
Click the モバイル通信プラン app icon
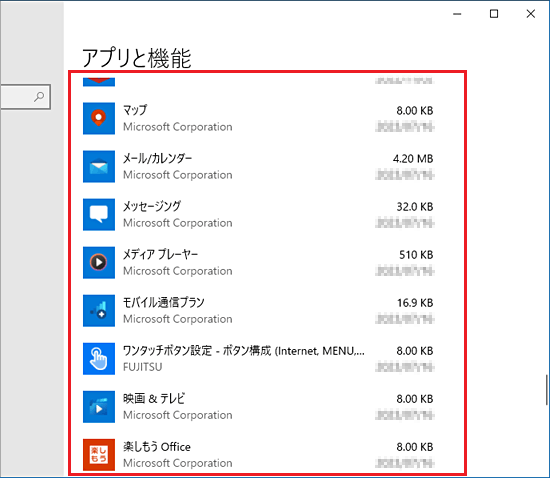99,311
